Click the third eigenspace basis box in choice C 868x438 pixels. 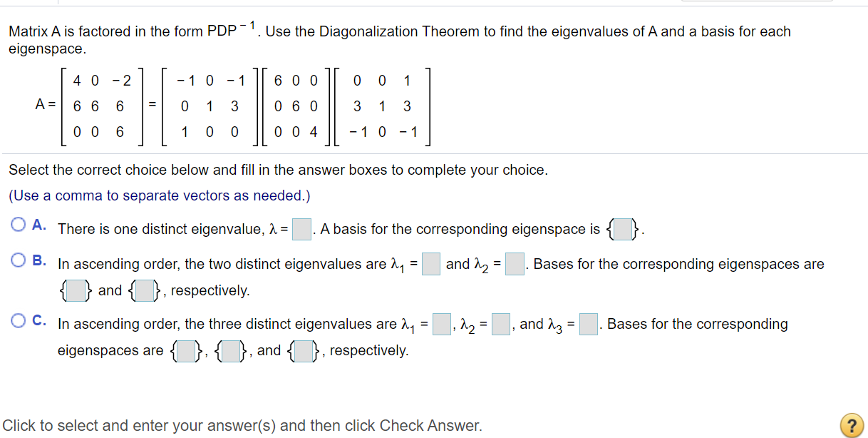[302, 350]
